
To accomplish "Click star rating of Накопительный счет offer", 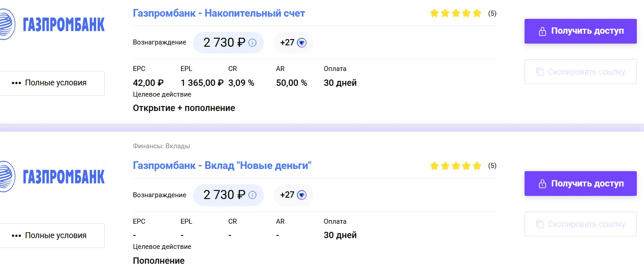I will (455, 13).
